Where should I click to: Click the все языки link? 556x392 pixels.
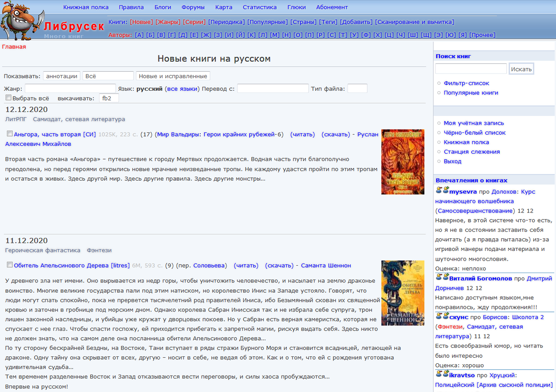tap(183, 89)
